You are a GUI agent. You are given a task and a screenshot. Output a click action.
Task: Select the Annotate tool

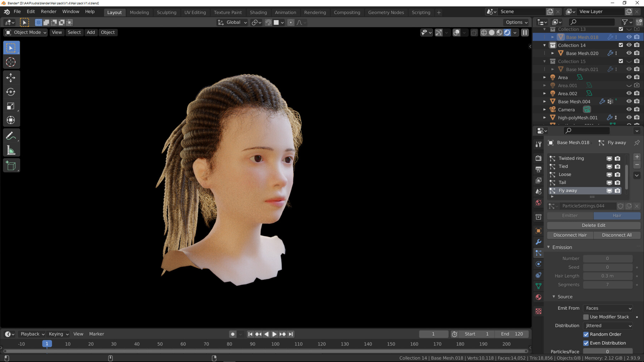(x=11, y=135)
